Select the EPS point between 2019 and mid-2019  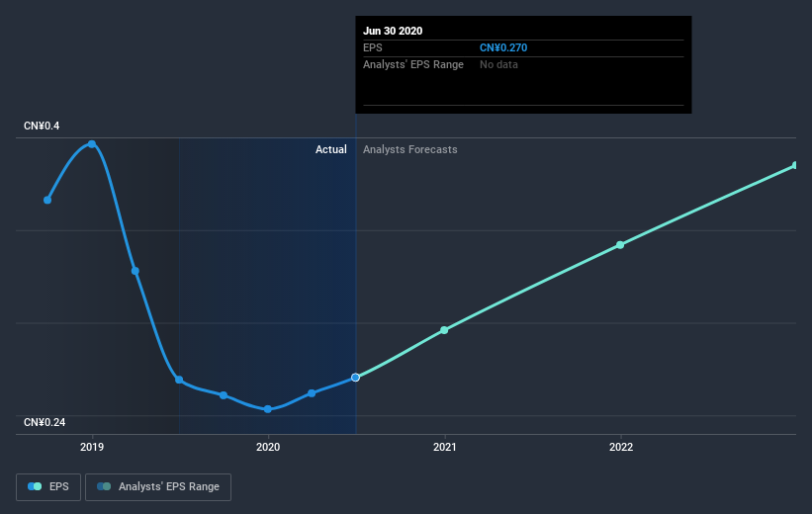click(x=135, y=271)
